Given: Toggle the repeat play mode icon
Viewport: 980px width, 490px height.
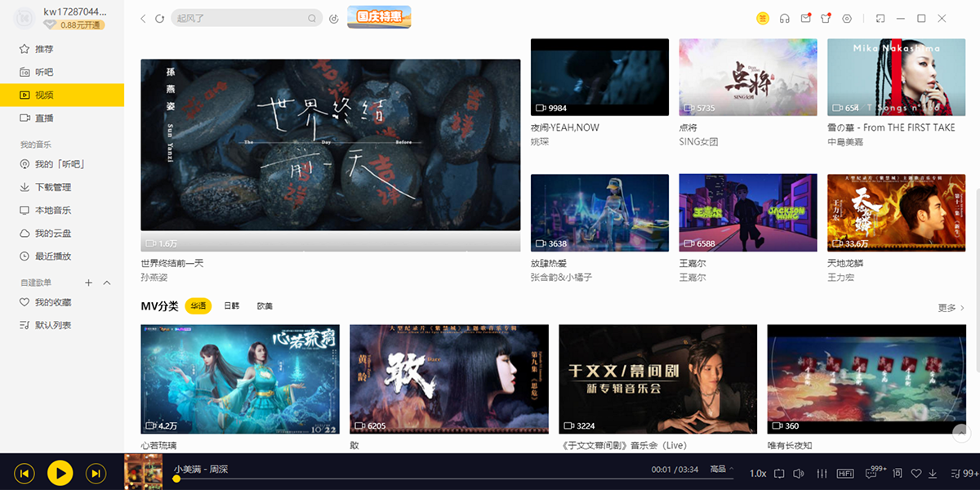Looking at the screenshot, I should click(x=780, y=473).
